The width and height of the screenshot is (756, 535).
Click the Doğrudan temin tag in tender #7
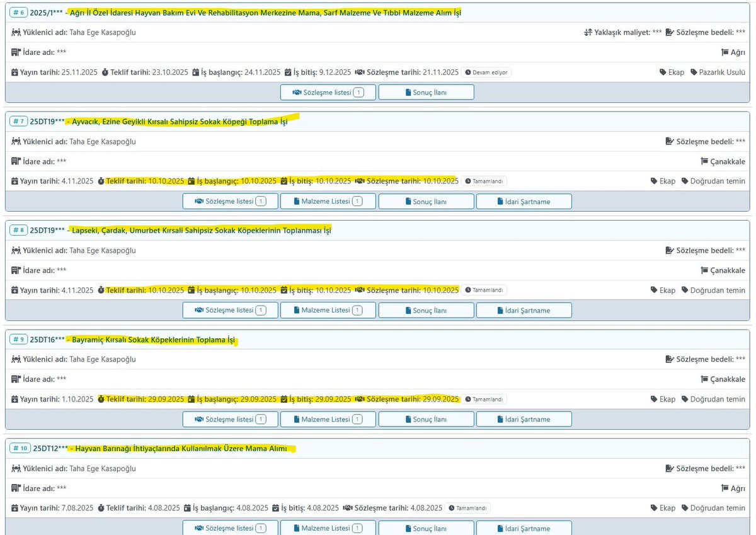click(x=713, y=181)
